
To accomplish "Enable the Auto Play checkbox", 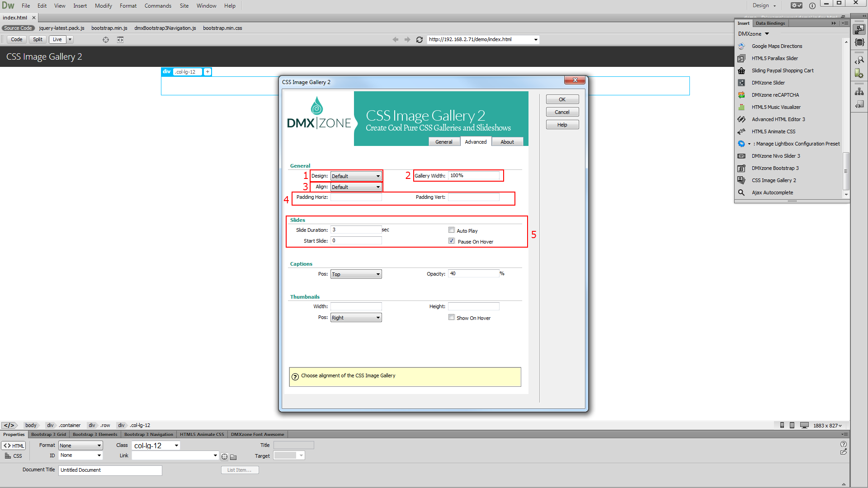I will (451, 230).
